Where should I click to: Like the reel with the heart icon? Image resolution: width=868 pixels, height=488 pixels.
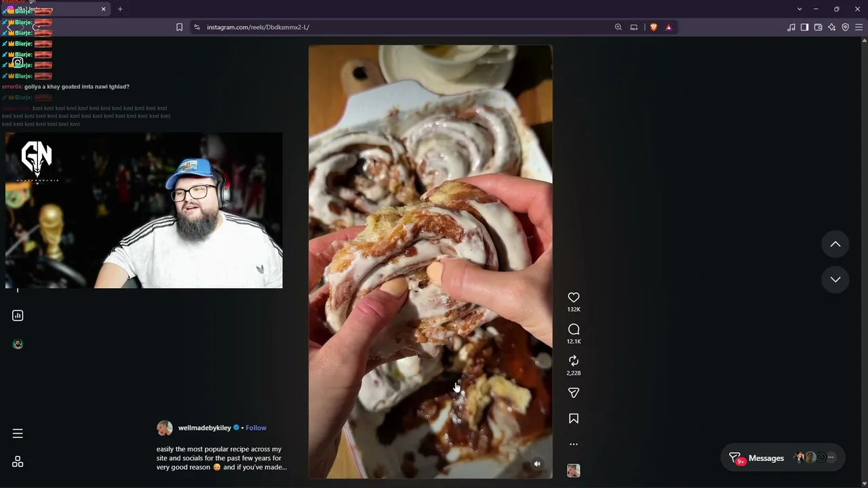point(574,298)
